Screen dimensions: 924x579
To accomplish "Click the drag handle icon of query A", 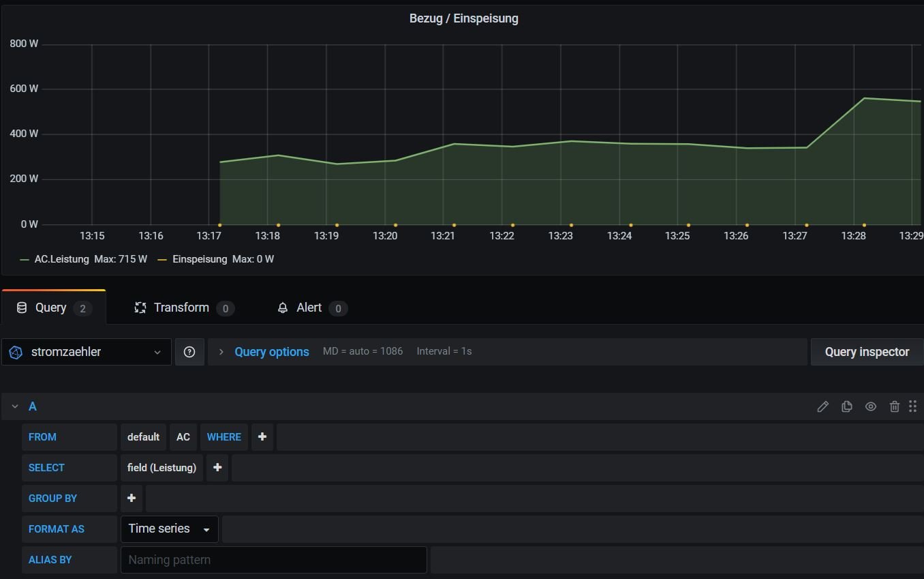I will click(x=912, y=406).
